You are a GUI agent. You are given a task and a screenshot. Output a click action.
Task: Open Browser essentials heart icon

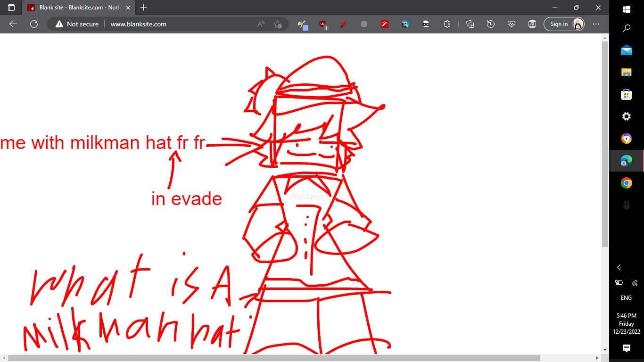(x=512, y=24)
